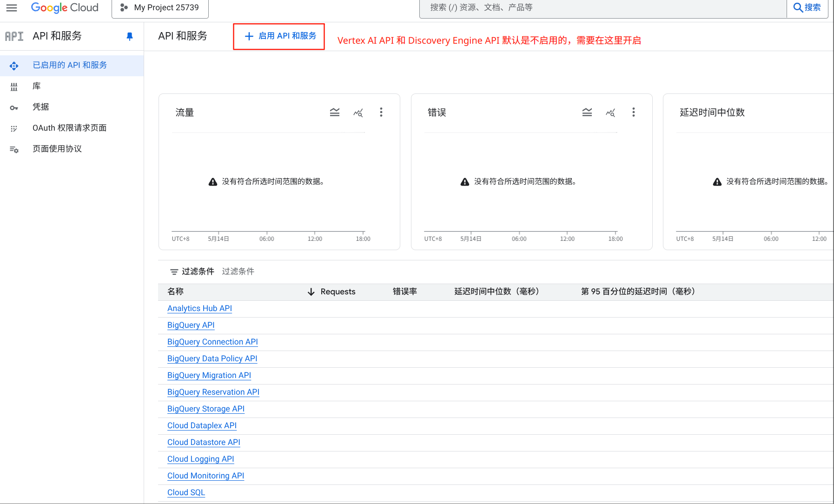
Task: Open the My Project 25739 project selector
Action: [x=160, y=8]
